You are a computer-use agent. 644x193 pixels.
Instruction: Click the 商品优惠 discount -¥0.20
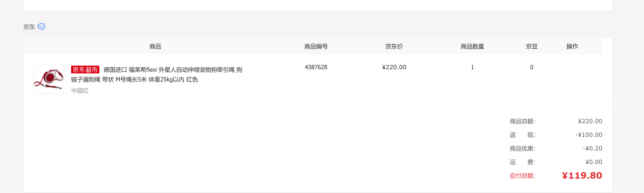[x=592, y=148]
